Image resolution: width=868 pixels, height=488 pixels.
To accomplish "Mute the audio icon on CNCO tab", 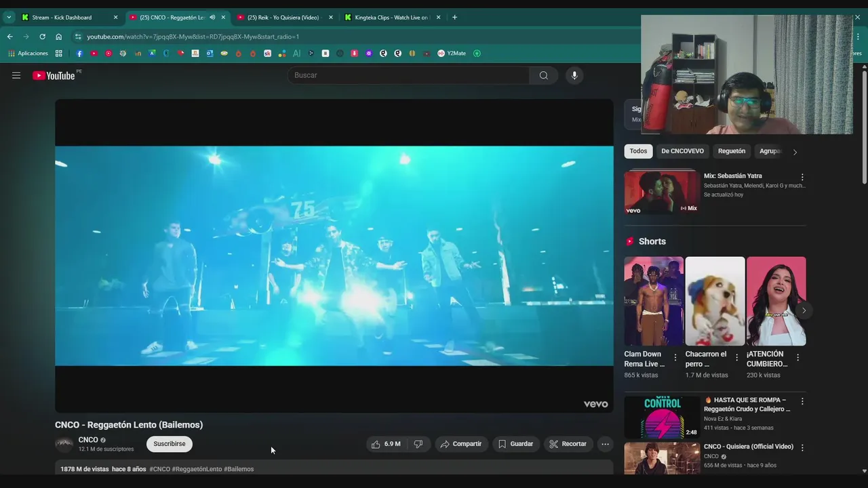I will 212,18.
